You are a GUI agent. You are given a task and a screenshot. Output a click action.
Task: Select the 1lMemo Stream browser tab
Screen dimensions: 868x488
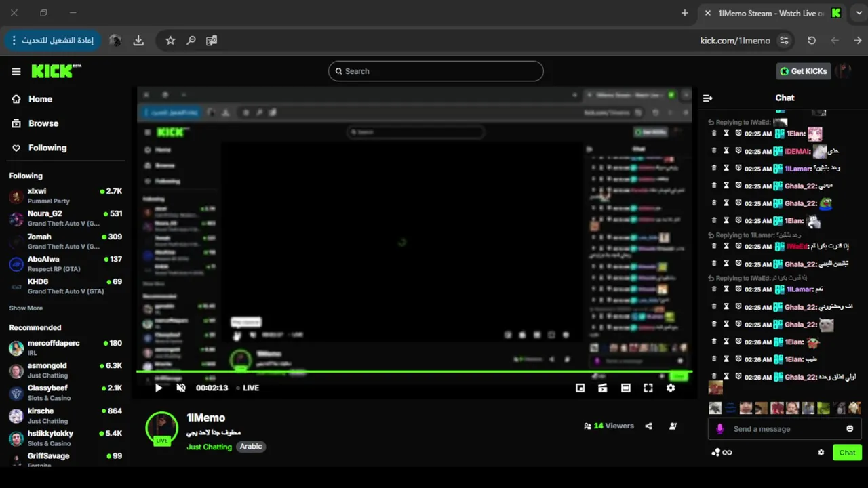772,13
